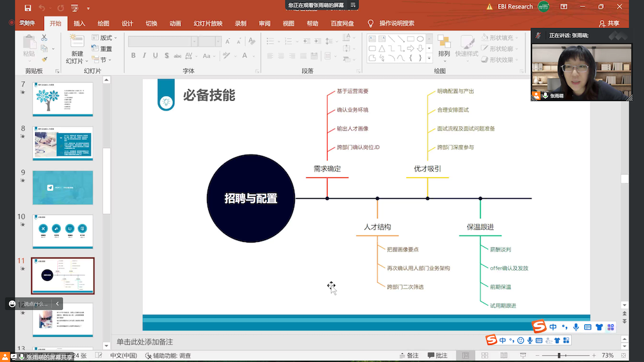This screenshot has width=644, height=362.
Task: Expand the shapes gallery more arrow
Action: tap(429, 58)
